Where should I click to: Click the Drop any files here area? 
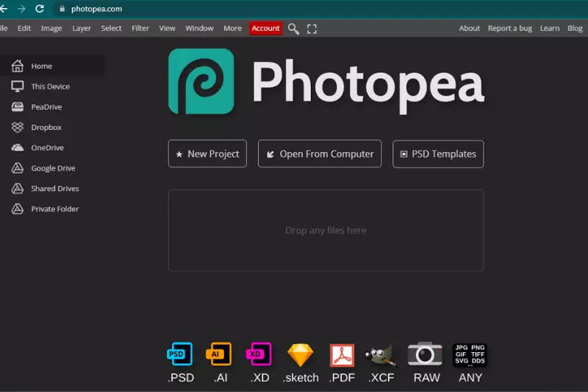point(326,230)
